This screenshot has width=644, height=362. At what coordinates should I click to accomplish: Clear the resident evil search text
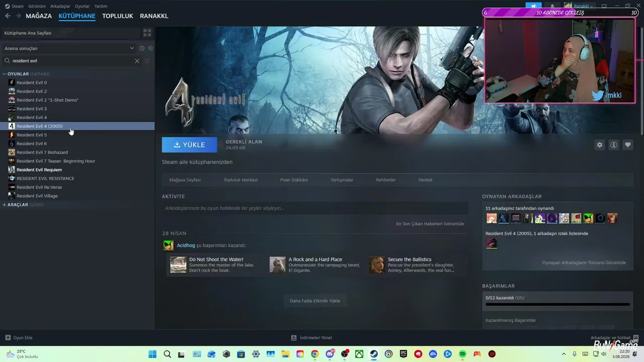137,61
